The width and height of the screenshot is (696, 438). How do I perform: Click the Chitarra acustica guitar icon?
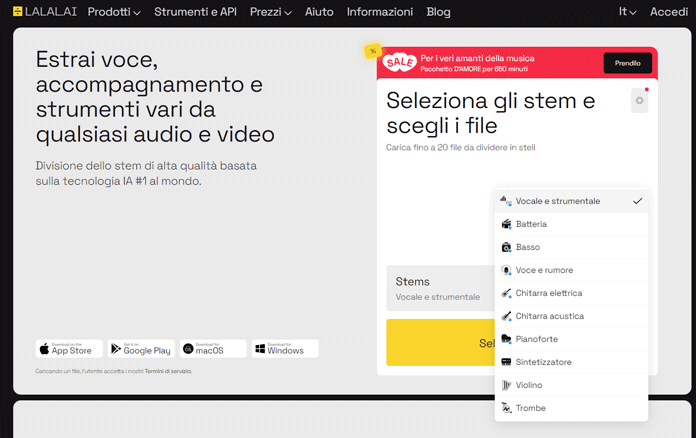tap(506, 316)
